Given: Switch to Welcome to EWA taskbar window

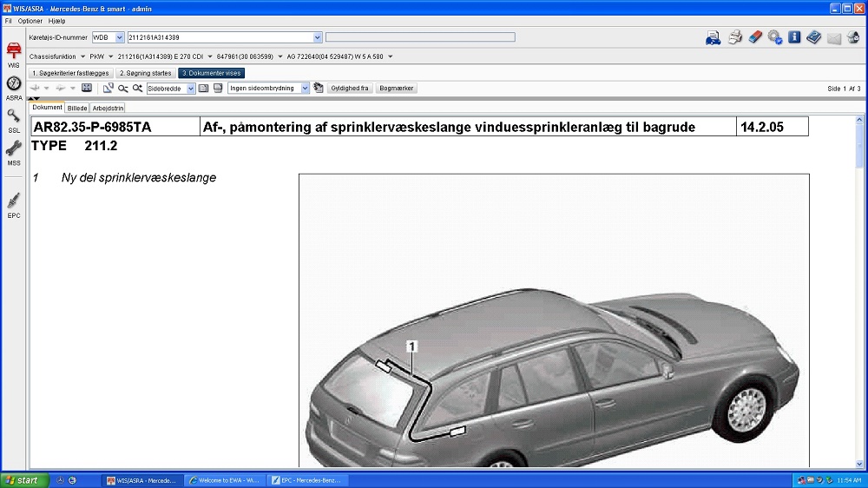Looking at the screenshot, I should (224, 480).
